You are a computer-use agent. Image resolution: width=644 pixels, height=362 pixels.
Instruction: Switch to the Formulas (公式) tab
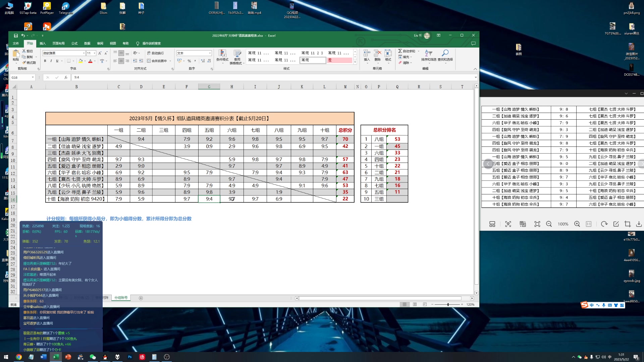click(74, 44)
